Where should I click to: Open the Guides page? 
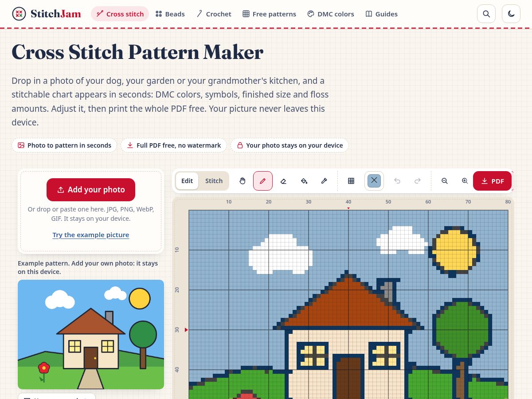tap(381, 14)
